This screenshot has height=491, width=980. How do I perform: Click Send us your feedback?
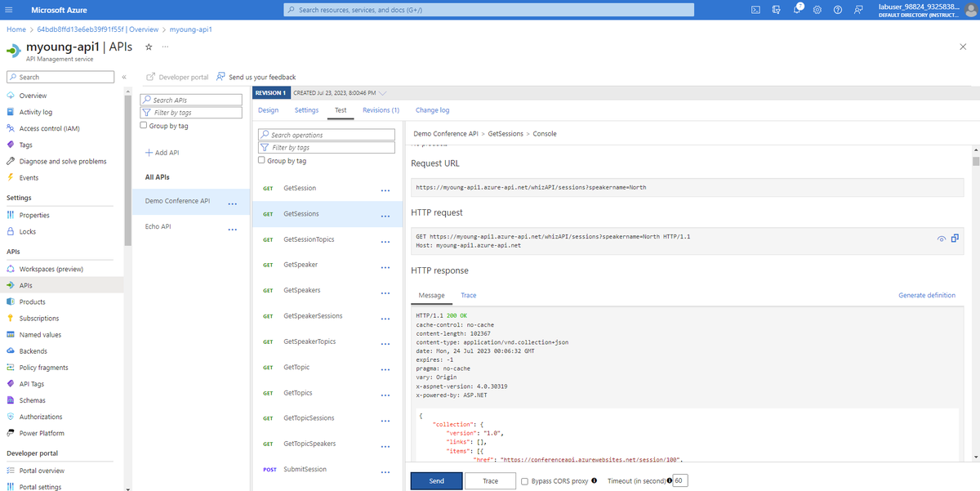pyautogui.click(x=256, y=77)
